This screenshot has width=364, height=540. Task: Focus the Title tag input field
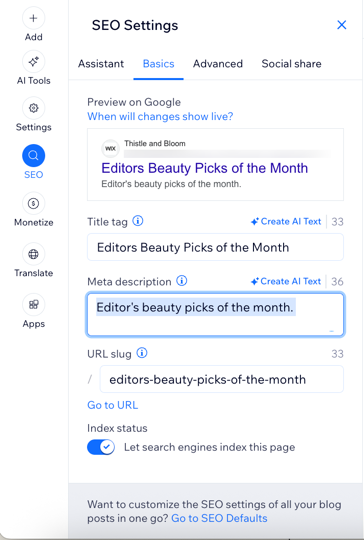click(x=215, y=247)
